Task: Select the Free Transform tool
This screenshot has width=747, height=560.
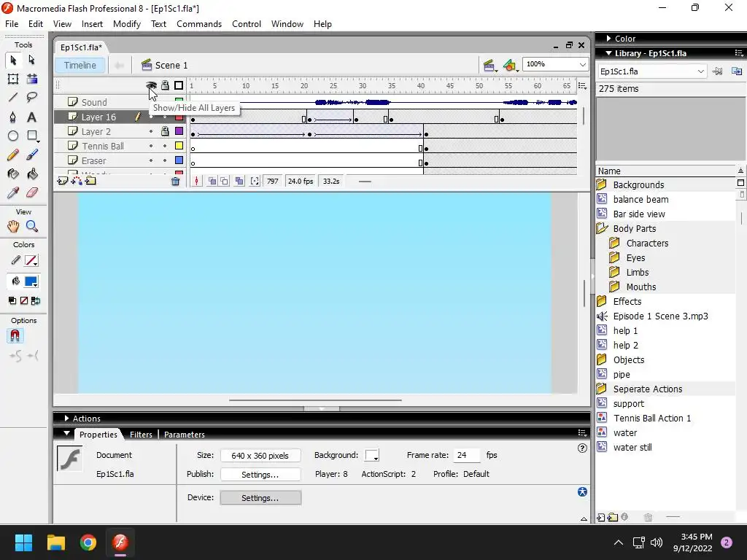Action: 13,79
